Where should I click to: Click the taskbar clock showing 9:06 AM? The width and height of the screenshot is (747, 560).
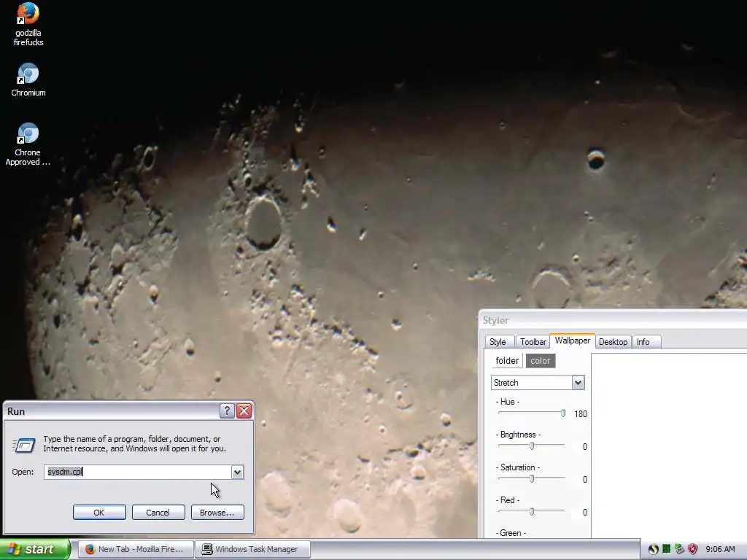[720, 549]
